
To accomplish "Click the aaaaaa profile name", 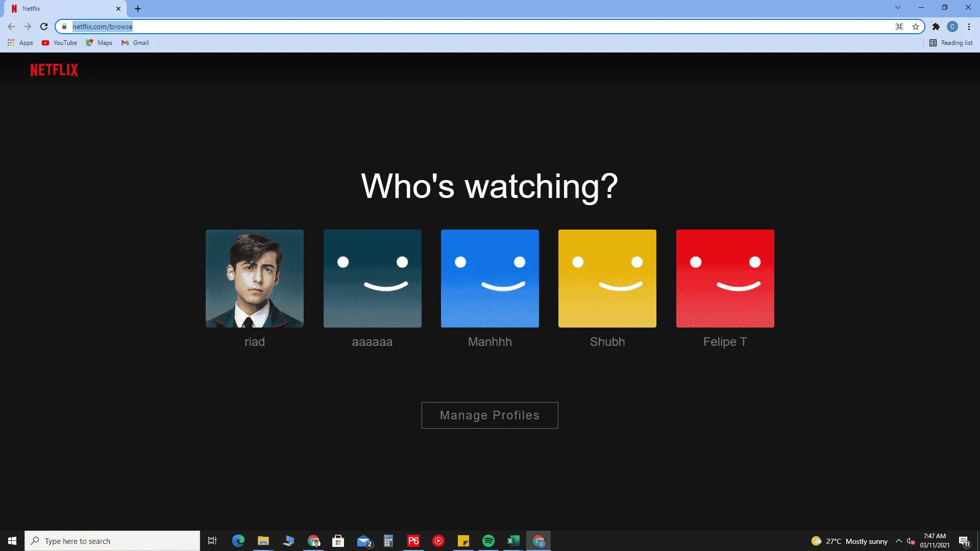I will tap(372, 342).
